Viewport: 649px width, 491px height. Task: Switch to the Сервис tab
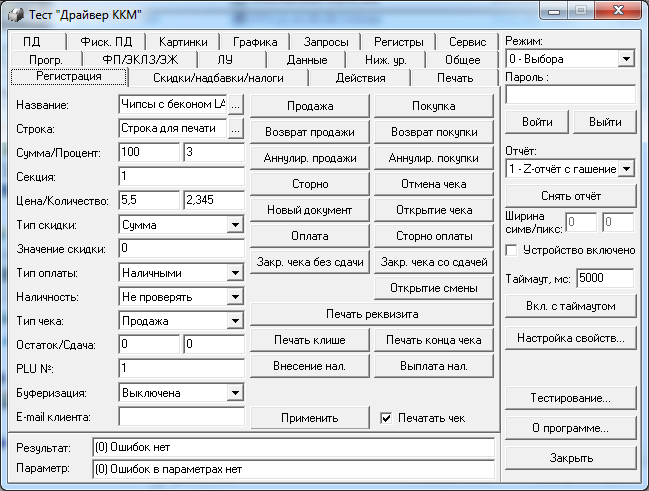coord(467,42)
